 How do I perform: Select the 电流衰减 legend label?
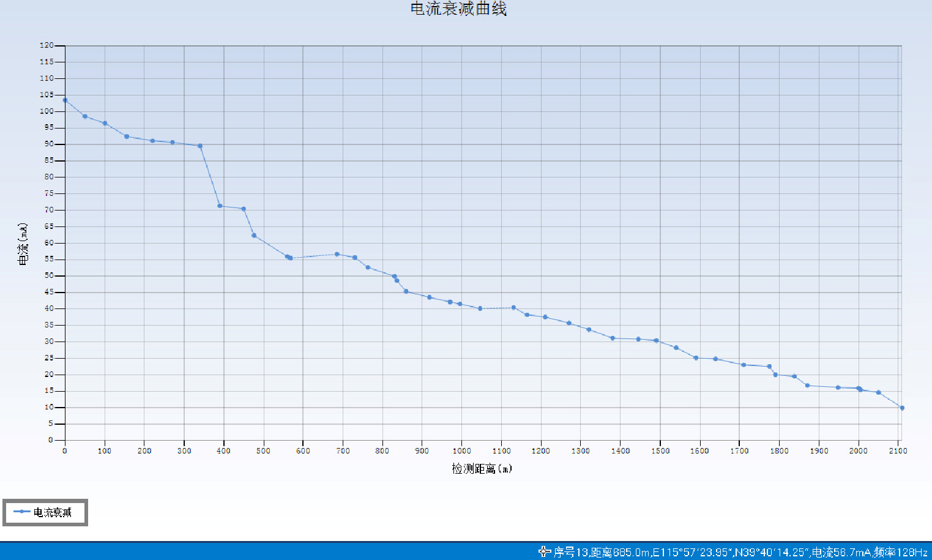(53, 512)
